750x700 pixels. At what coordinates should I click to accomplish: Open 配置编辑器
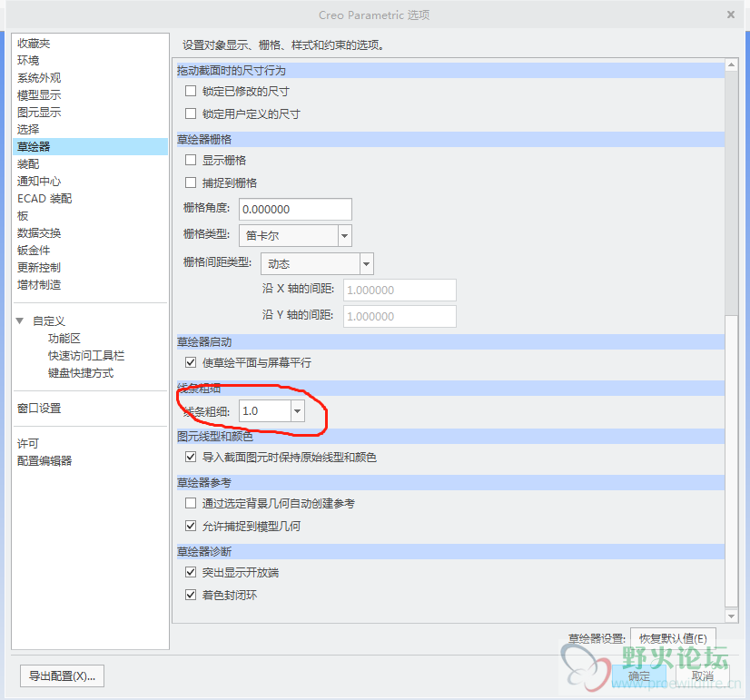[44, 460]
